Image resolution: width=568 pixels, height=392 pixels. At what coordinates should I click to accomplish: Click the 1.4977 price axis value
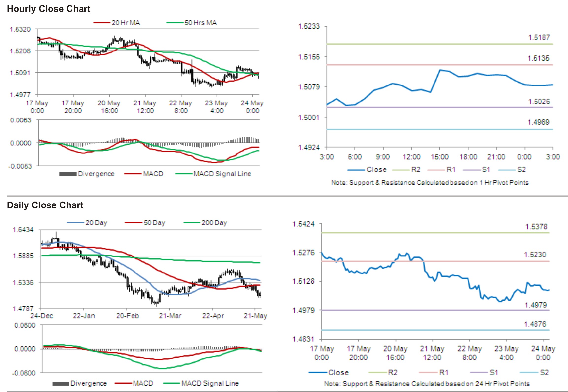click(x=20, y=95)
